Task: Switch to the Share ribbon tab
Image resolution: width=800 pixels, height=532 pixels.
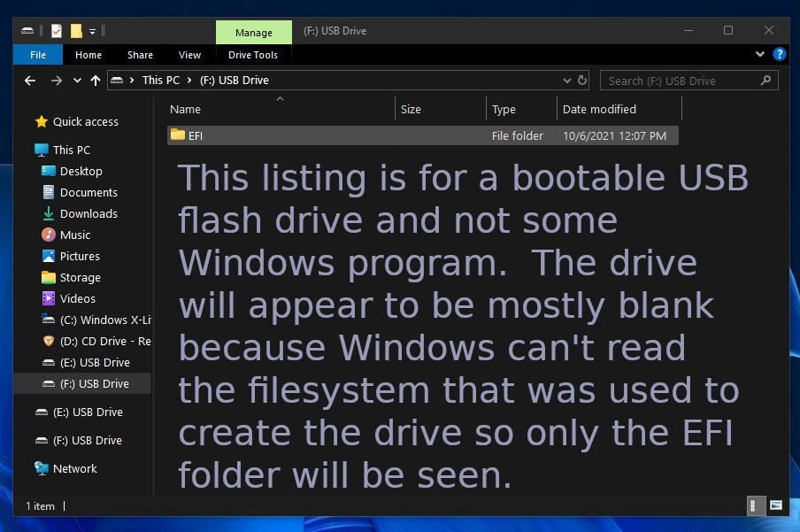Action: (x=140, y=55)
